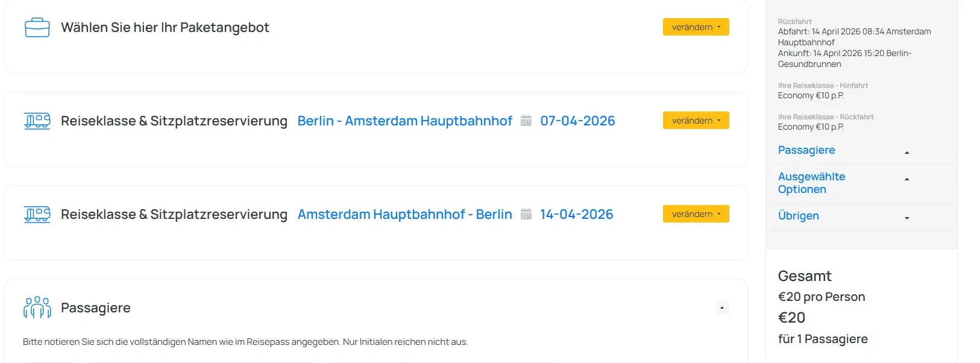980x363 pixels.
Task: Click the calendar icon next to 14-04-2026
Action: (526, 214)
